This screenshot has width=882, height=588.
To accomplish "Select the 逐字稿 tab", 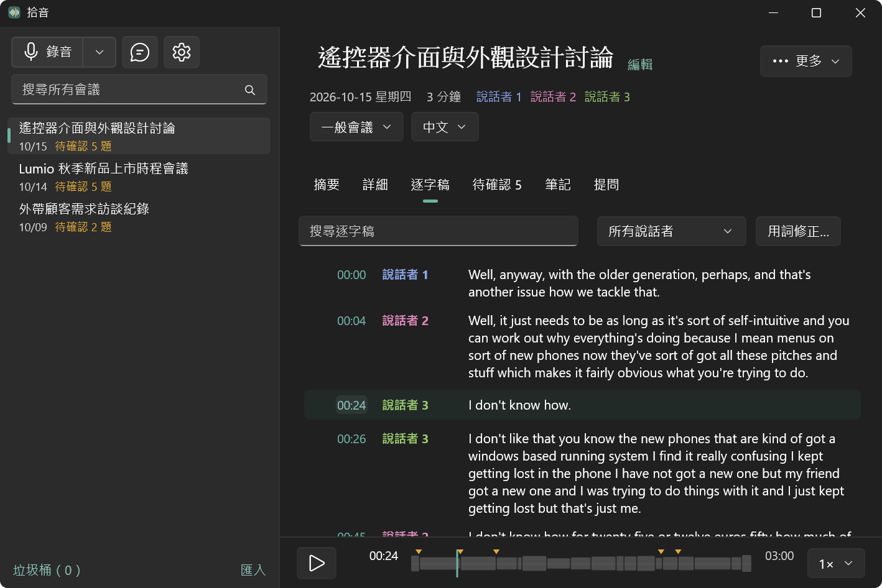I will click(430, 185).
